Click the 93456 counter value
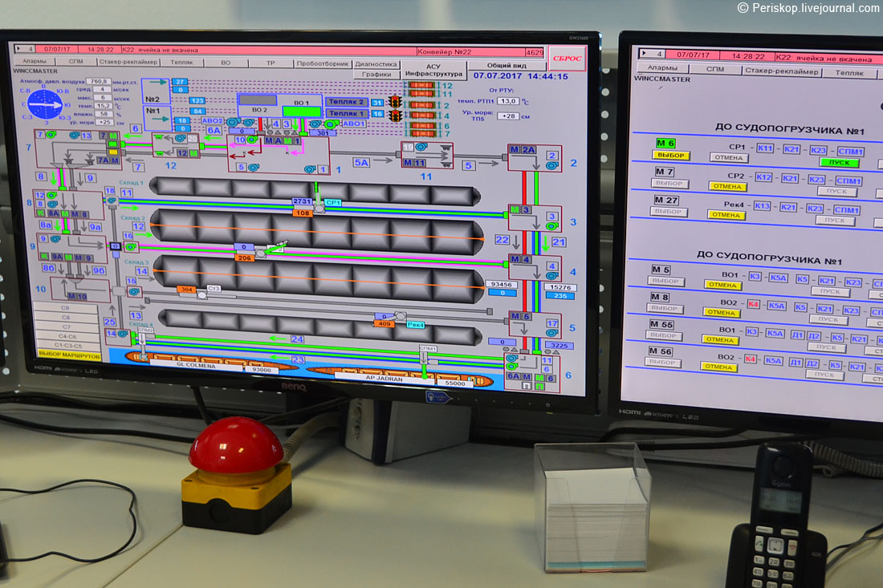This screenshot has width=883, height=588. 501,285
